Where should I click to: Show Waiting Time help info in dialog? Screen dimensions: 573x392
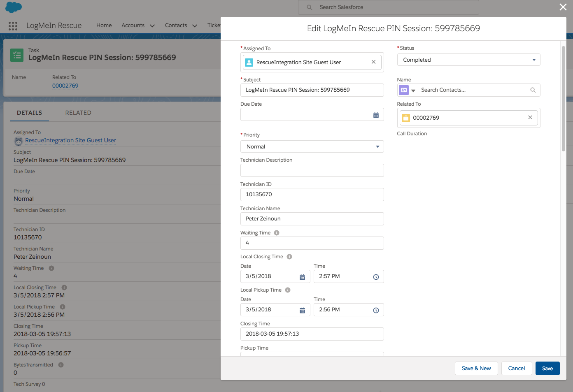277,233
